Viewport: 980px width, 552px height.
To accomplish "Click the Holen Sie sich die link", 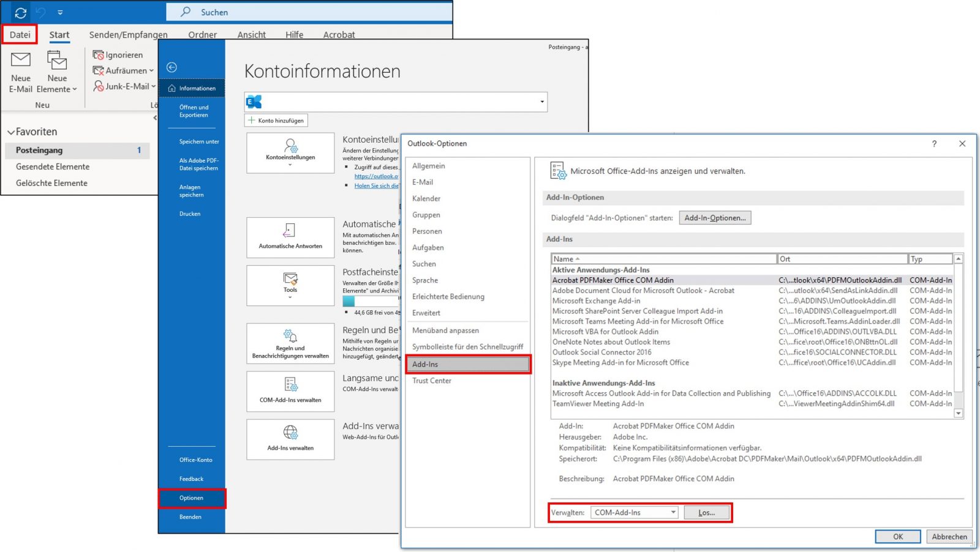I will [376, 185].
